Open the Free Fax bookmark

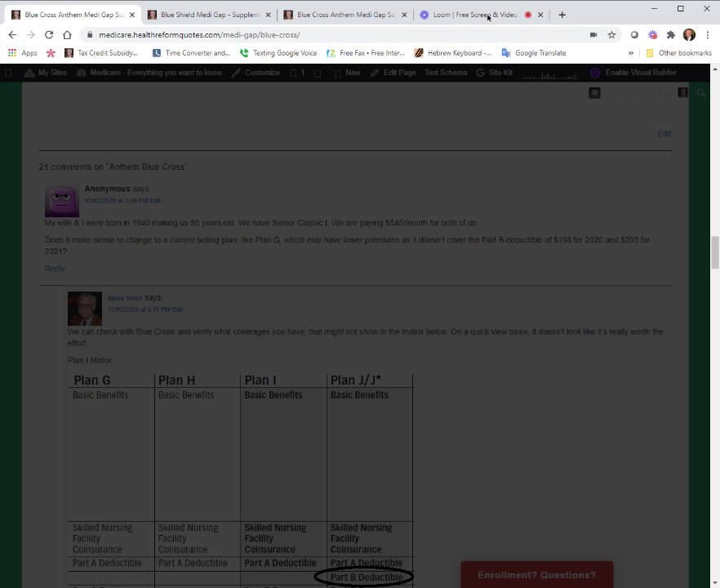coord(366,53)
